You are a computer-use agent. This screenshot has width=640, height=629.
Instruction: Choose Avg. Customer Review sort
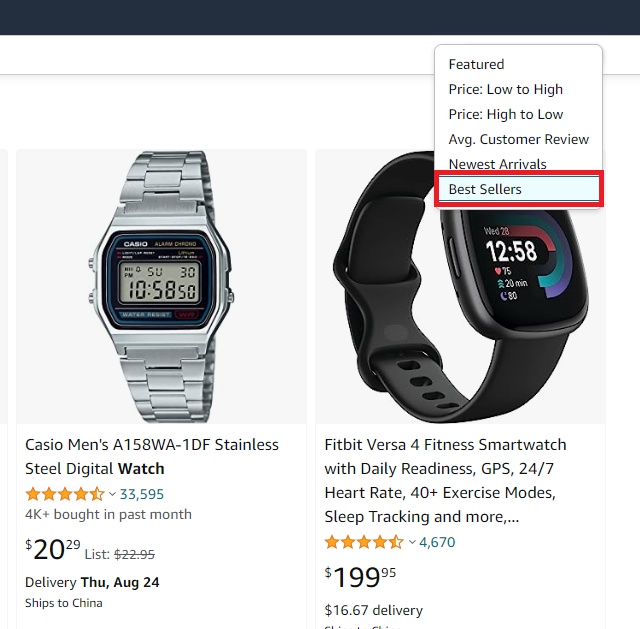[x=518, y=140]
